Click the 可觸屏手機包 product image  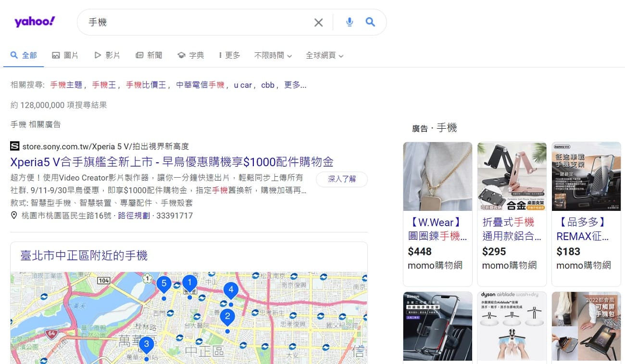(x=587, y=326)
